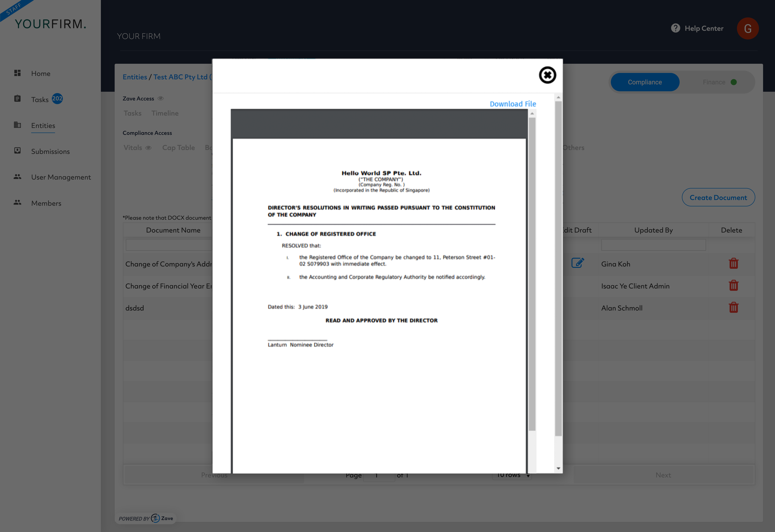Click the 202 tasks badge
The width and height of the screenshot is (775, 532).
57,98
